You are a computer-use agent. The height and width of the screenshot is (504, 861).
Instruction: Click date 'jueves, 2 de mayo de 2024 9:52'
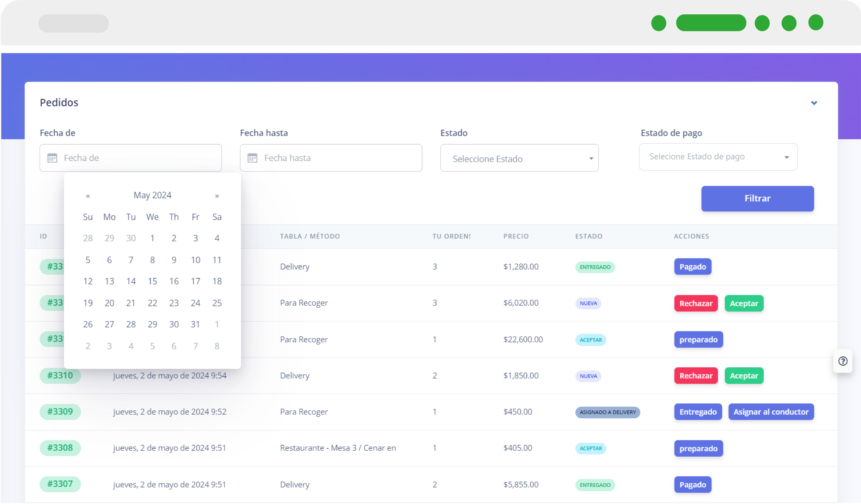[170, 412]
